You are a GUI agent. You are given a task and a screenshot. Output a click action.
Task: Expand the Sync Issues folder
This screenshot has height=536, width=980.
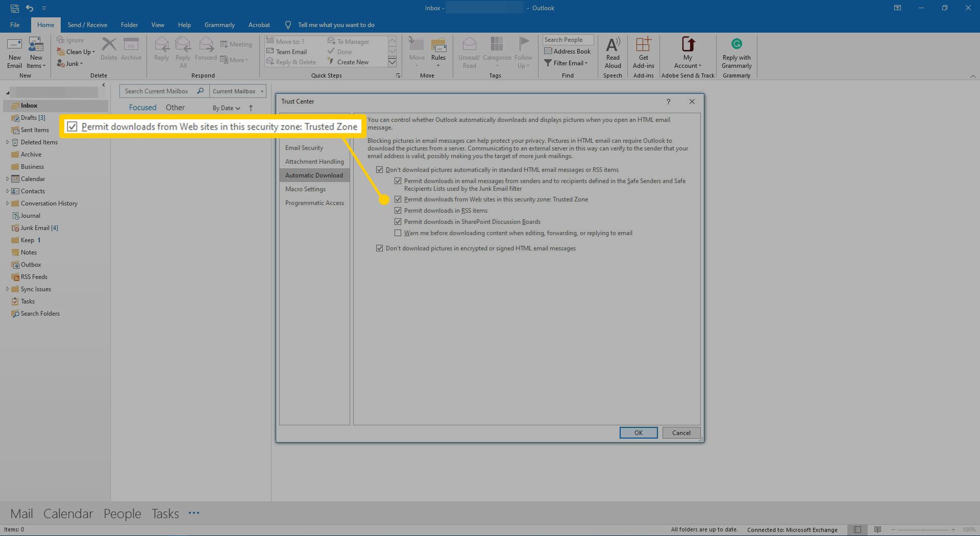point(7,289)
